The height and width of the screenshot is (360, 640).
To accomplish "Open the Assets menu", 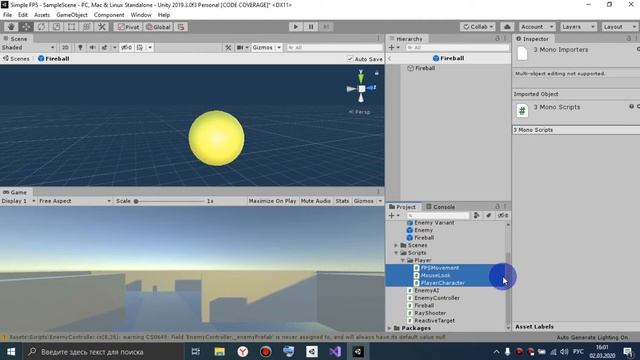I will [42, 15].
